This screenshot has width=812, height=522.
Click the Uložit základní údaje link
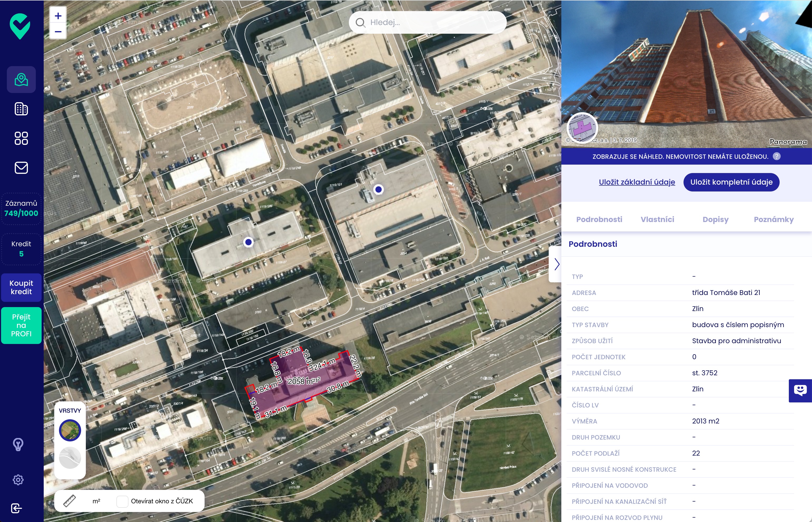tap(637, 182)
